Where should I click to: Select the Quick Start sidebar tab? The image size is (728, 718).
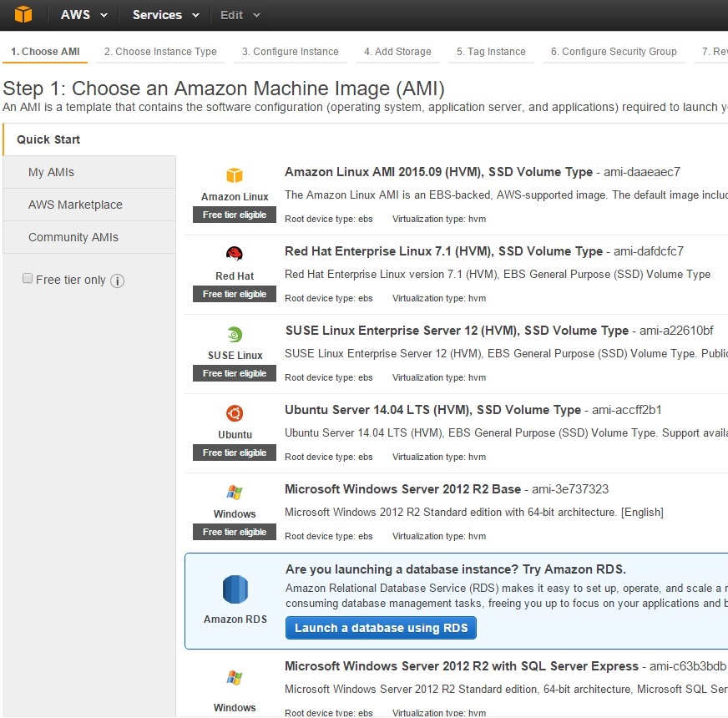click(x=89, y=139)
